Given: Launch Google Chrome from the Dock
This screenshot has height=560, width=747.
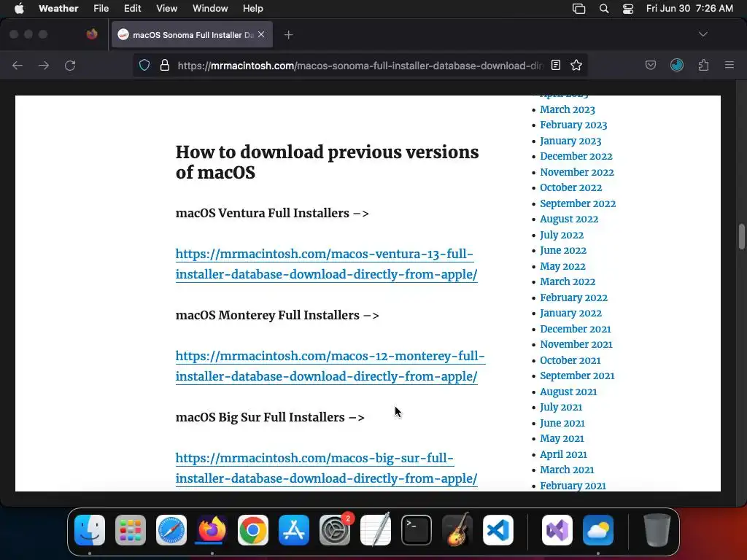Looking at the screenshot, I should [x=253, y=530].
